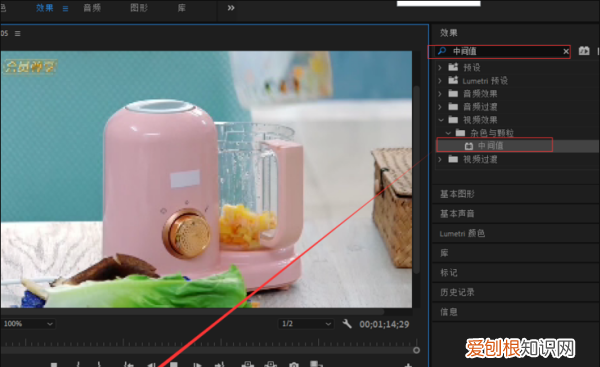
Task: Click the 中间值 effect icon
Action: tap(469, 146)
